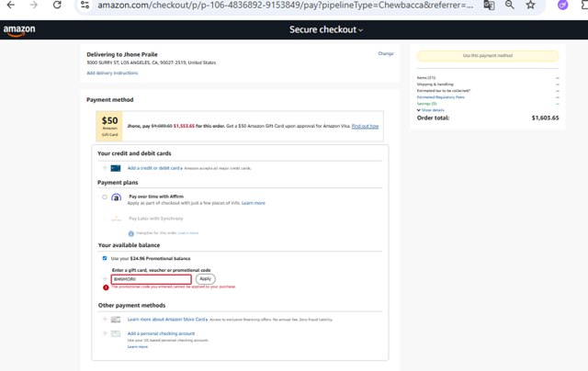Click the Pay Later with Synchrony text

[156, 219]
